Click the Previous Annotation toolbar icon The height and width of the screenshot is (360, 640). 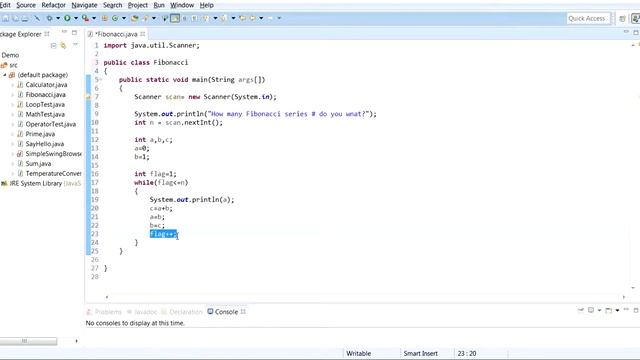[224, 18]
